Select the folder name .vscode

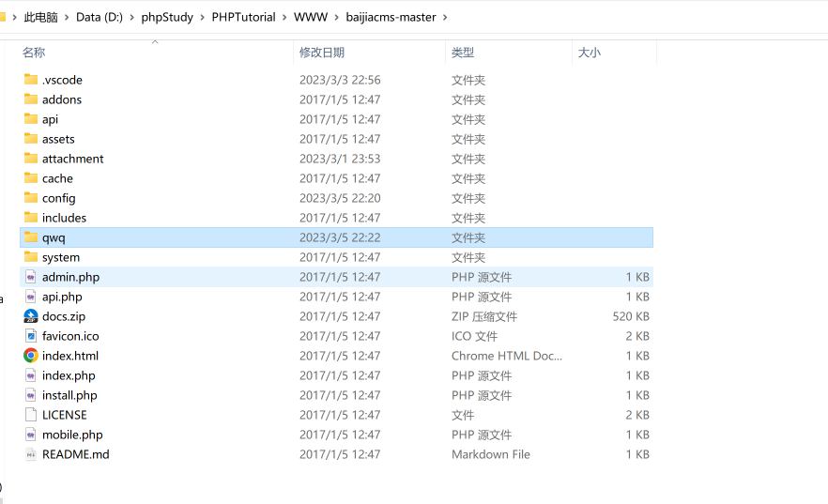(62, 80)
